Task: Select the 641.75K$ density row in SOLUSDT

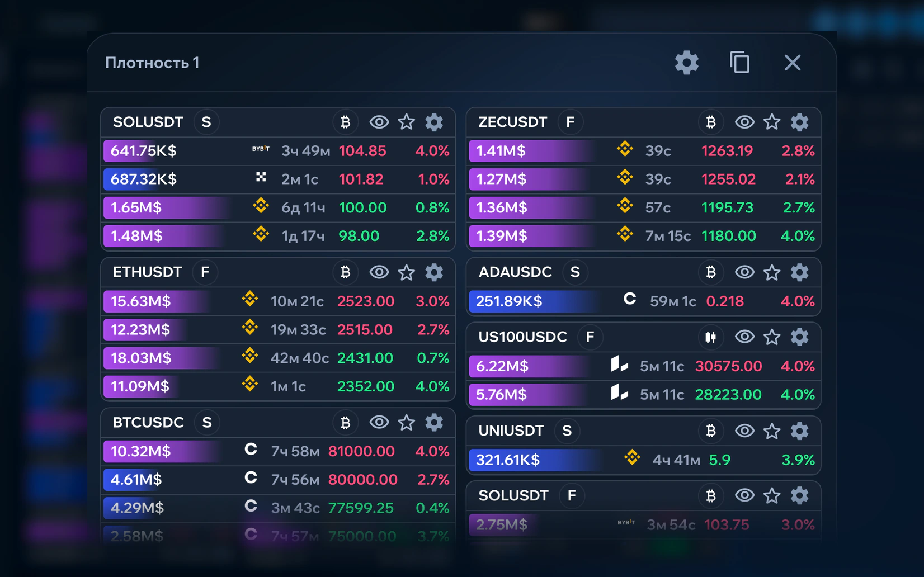Action: click(x=278, y=151)
